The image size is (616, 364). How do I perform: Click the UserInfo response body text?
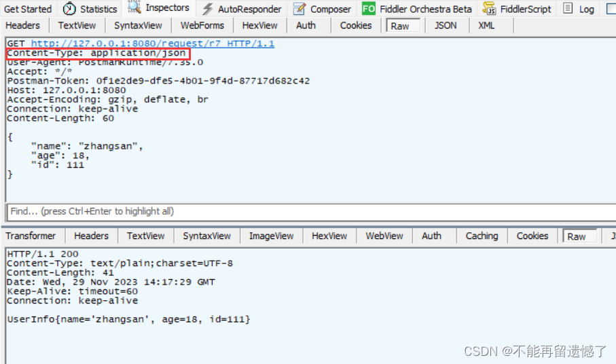128,319
